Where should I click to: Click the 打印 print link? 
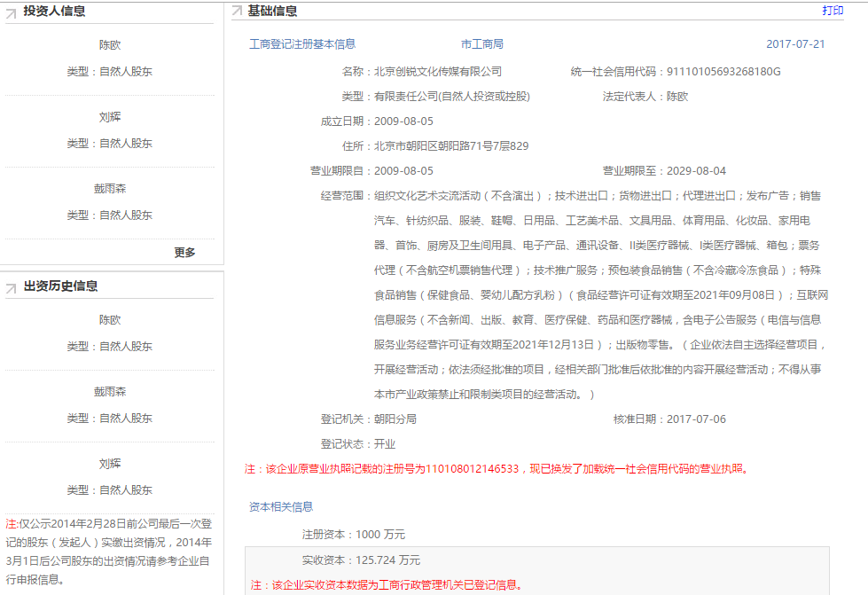pyautogui.click(x=833, y=11)
